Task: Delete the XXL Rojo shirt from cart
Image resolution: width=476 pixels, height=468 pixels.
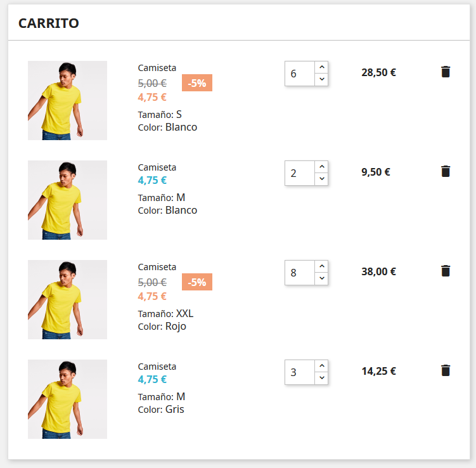Action: 446,271
